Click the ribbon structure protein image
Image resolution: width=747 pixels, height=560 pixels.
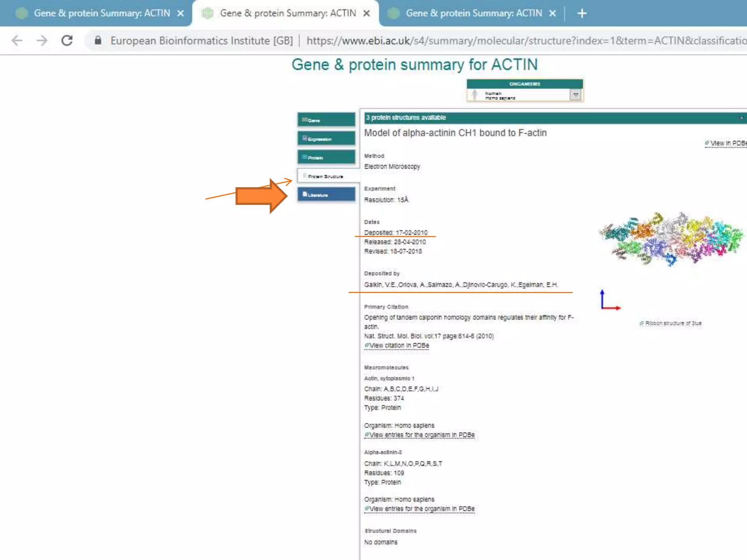[x=670, y=239]
